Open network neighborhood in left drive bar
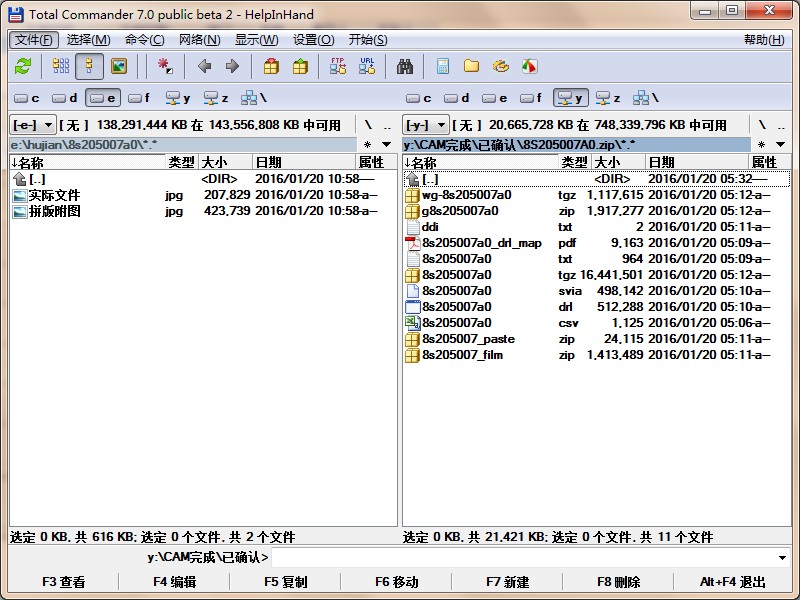 (x=254, y=98)
